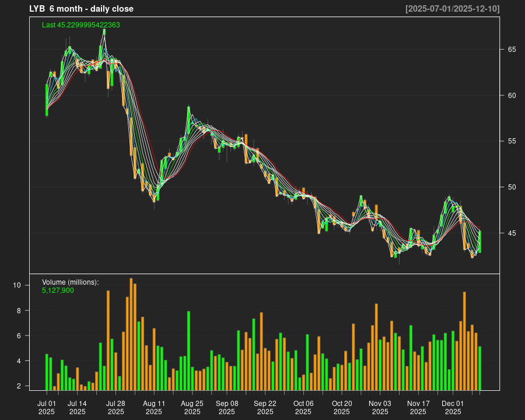
Task: Select the green 5,127,900 volume value
Action: click(x=58, y=290)
